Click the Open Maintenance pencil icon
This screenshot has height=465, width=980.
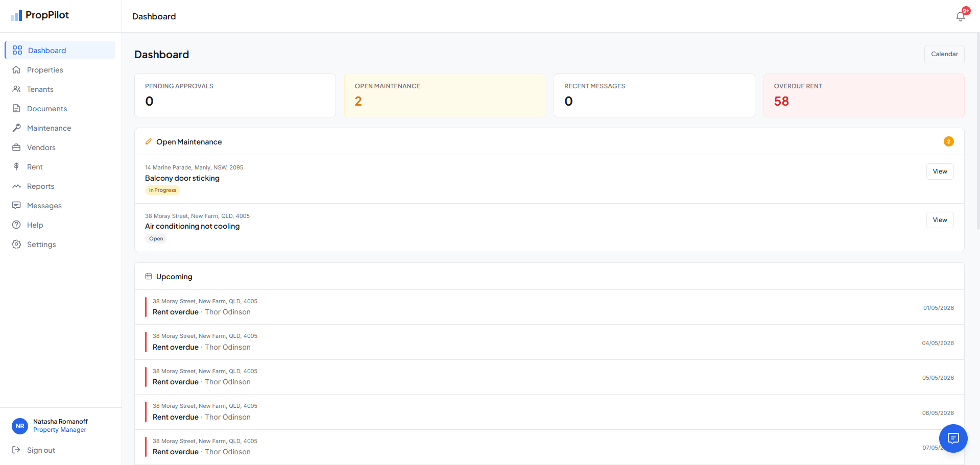pos(149,141)
